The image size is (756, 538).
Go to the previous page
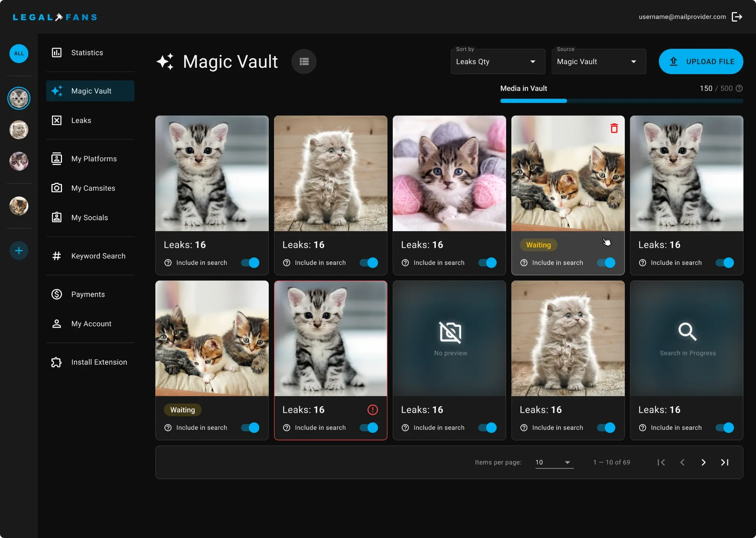click(x=682, y=462)
